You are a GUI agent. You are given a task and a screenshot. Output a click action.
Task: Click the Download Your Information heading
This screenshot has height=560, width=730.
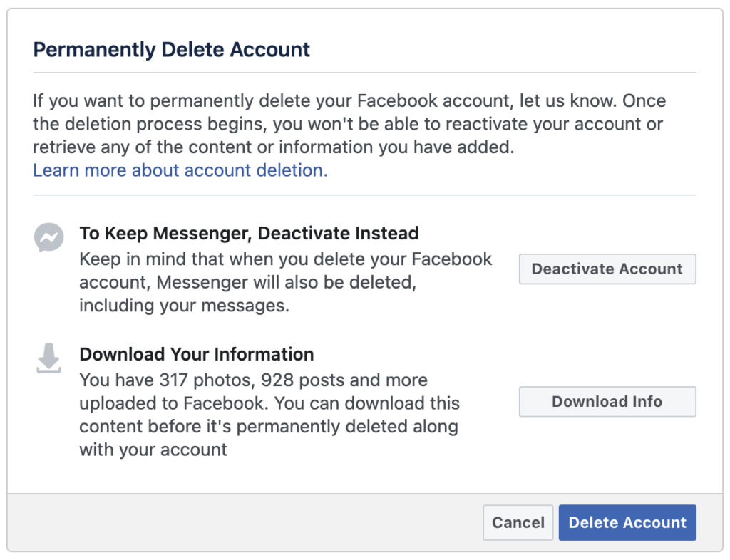click(197, 354)
